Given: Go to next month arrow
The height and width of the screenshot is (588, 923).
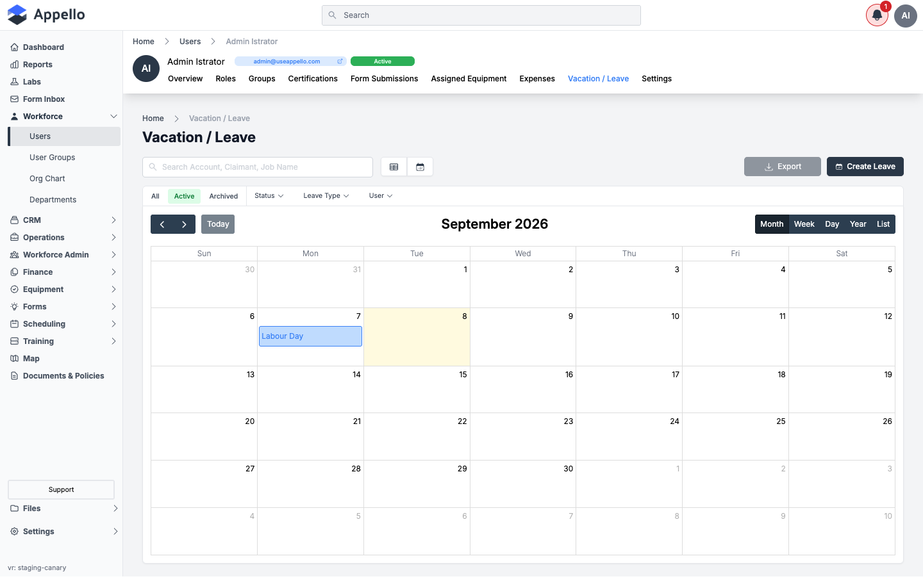Looking at the screenshot, I should pos(185,224).
